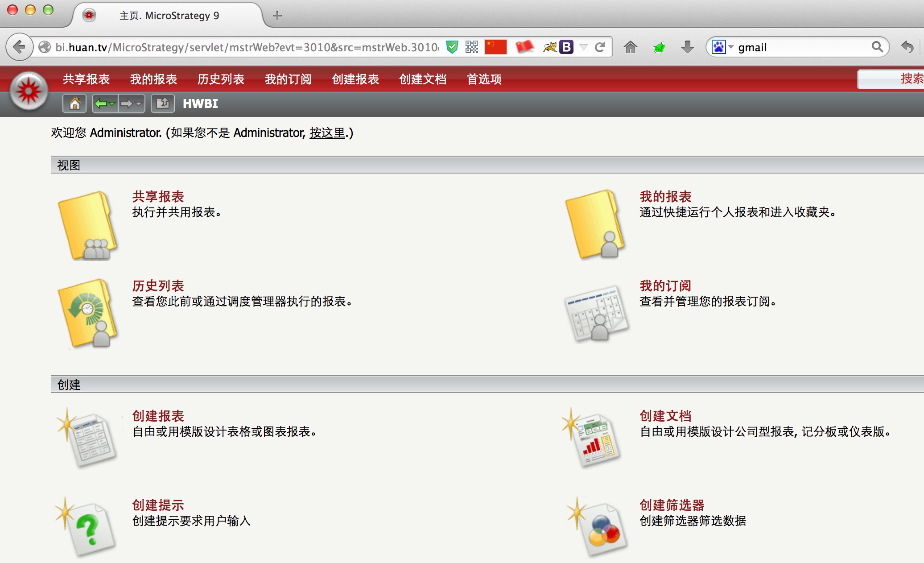Click the Tomcat cat icon in address bar
This screenshot has height=563, width=924.
point(550,47)
